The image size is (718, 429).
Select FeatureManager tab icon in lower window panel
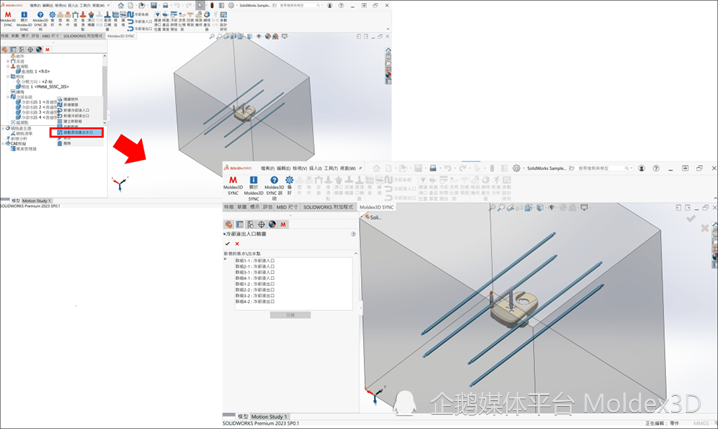pos(228,224)
